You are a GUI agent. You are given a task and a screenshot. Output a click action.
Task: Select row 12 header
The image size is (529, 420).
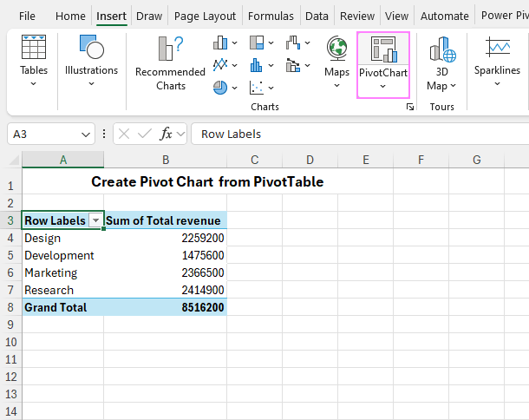(x=10, y=377)
